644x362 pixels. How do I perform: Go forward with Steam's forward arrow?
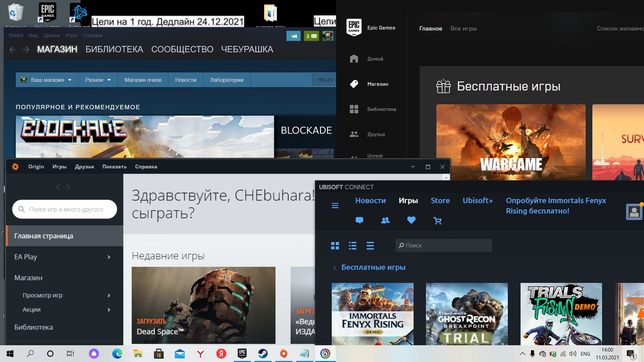coord(26,49)
